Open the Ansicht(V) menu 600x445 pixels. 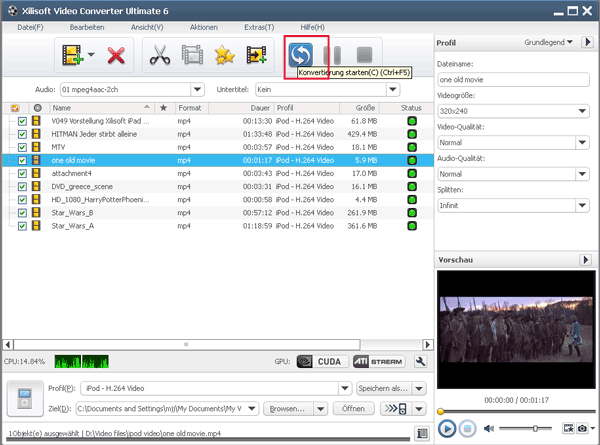pos(147,27)
